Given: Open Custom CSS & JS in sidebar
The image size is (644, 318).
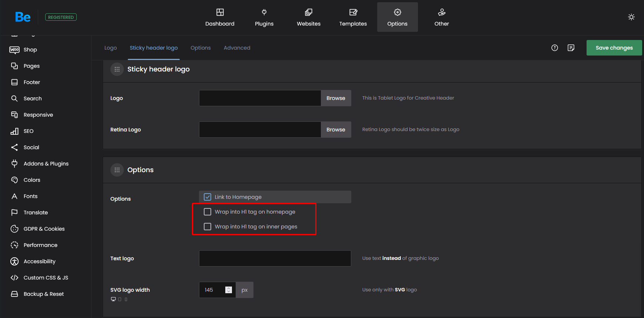Looking at the screenshot, I should pos(46,278).
